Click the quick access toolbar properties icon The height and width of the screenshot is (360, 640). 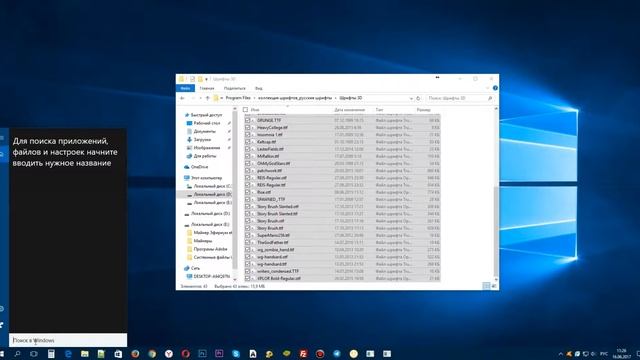[192, 79]
